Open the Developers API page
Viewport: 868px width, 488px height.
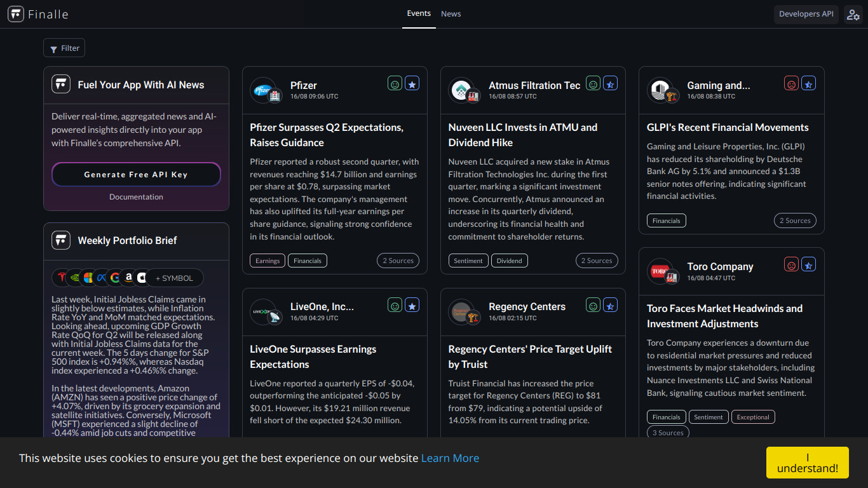(x=806, y=14)
